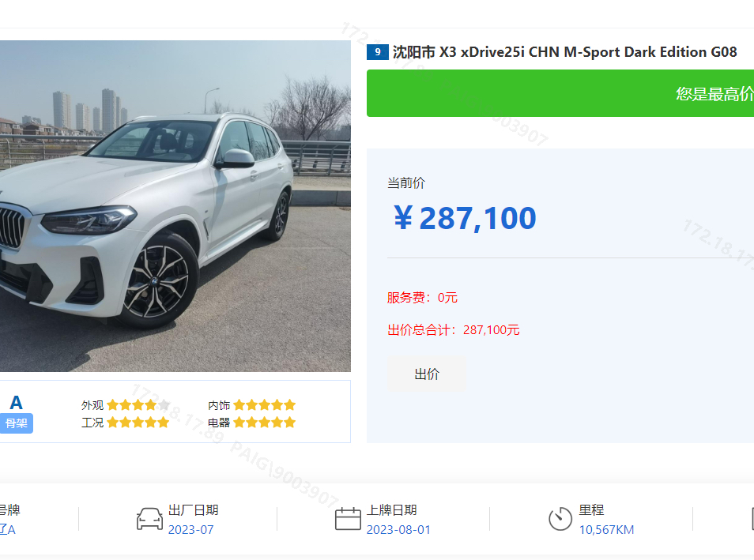Click the car factory date icon

149,519
